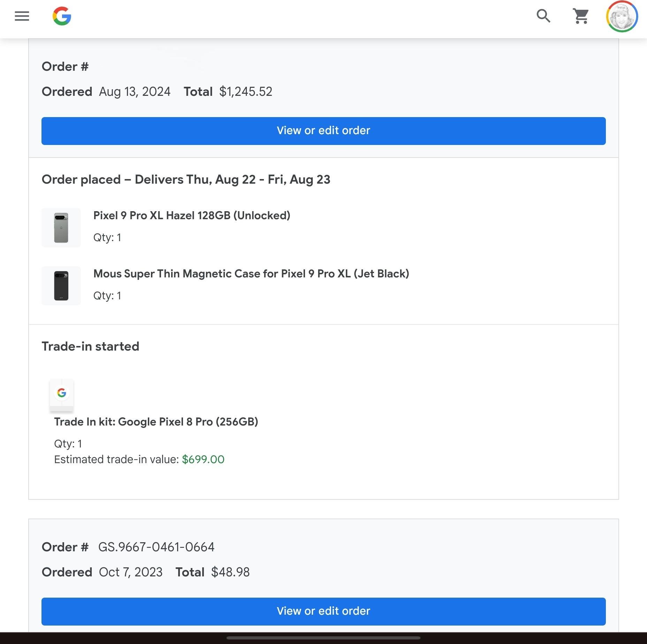Click the Google Store logo
The image size is (647, 644).
coord(62,16)
